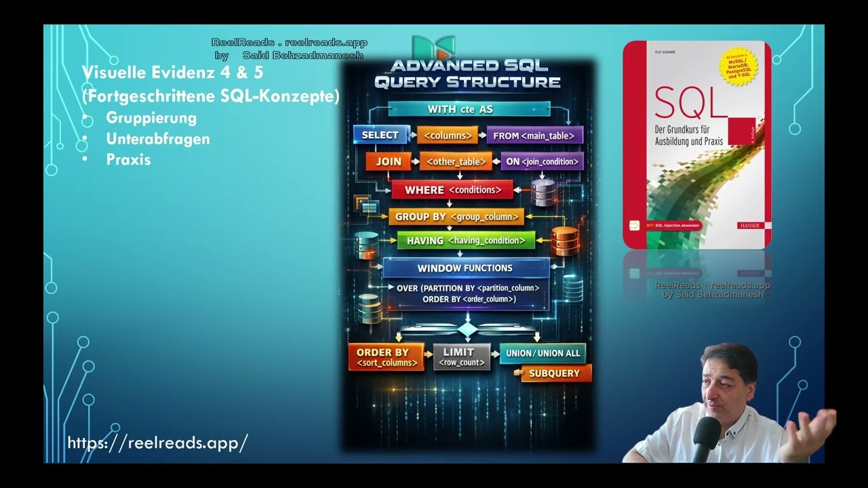Click the HANSER publisher logo on the book
868x488 pixels.
pyautogui.click(x=749, y=225)
